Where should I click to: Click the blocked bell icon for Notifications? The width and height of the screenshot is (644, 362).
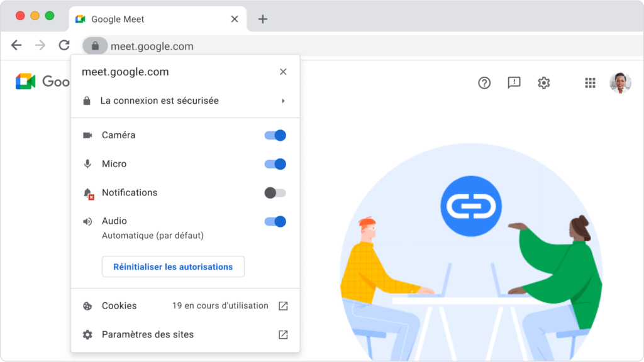pyautogui.click(x=88, y=194)
